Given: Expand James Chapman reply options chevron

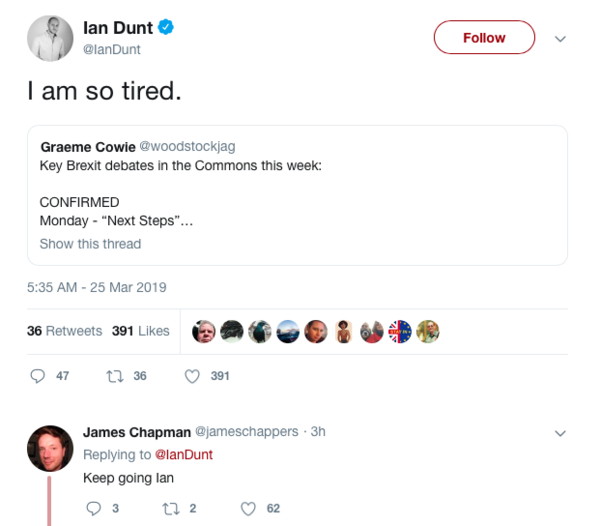Looking at the screenshot, I should 560,433.
